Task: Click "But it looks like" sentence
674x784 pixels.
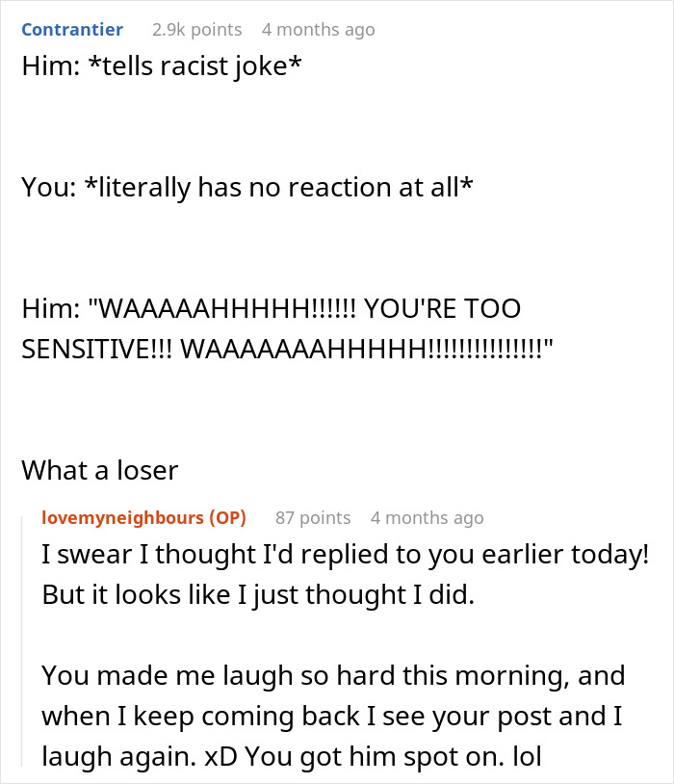Action: pyautogui.click(x=258, y=594)
